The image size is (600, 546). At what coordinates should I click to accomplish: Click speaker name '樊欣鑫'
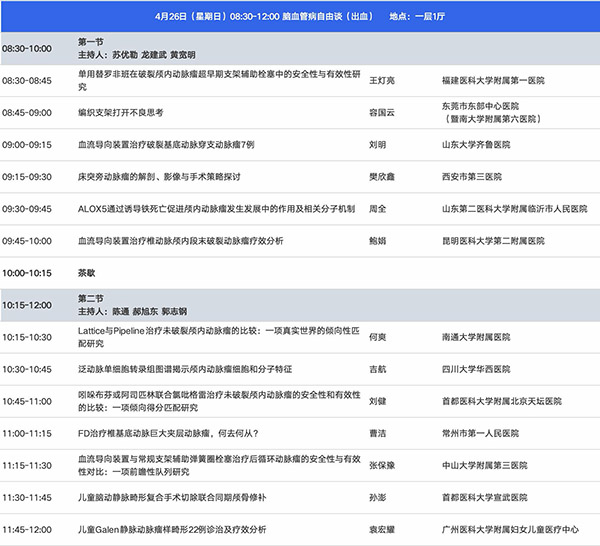click(382, 176)
